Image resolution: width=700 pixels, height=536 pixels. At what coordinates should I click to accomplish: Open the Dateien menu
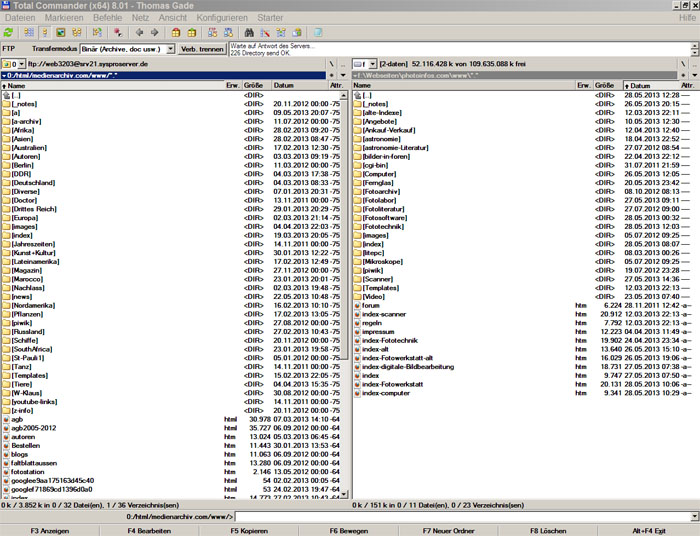click(x=20, y=18)
